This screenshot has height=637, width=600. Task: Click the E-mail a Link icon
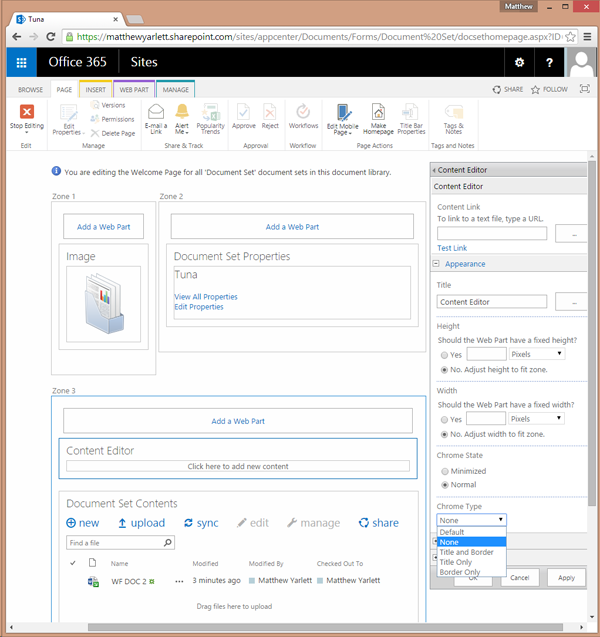156,112
